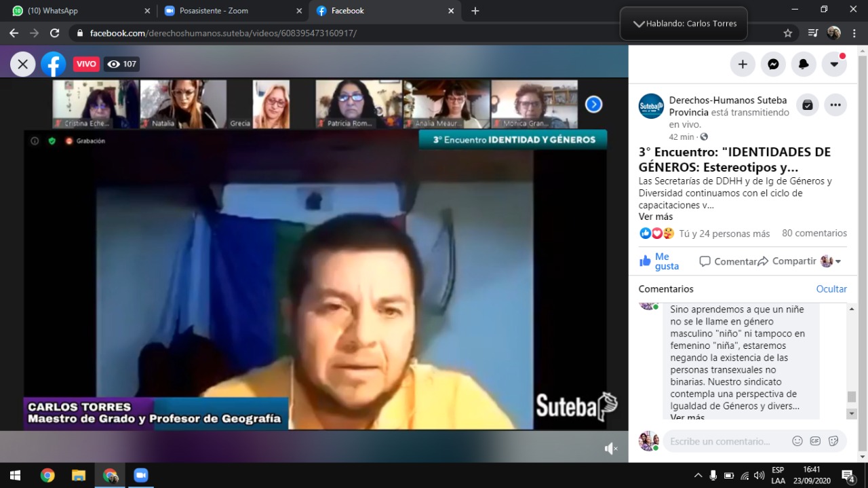
Task: Open Zoom from the Windows taskbar
Action: point(140,475)
